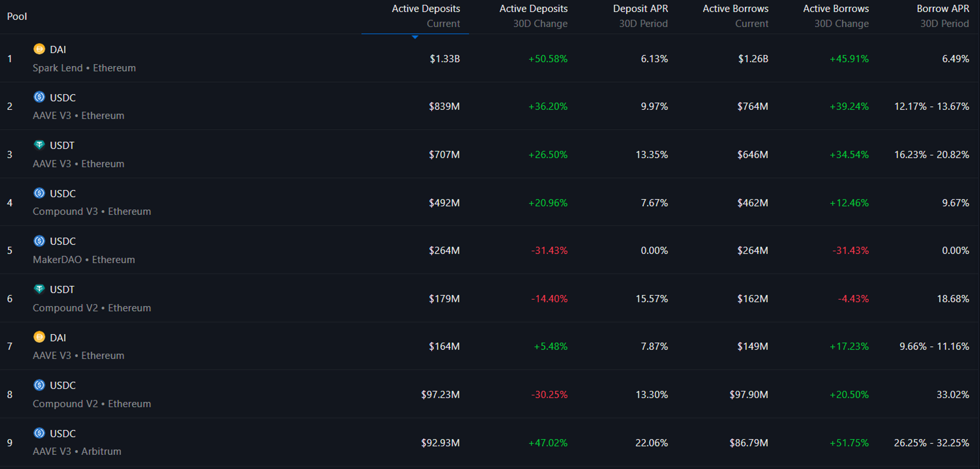Open Compound V3 • Ethereum label

pyautogui.click(x=92, y=211)
